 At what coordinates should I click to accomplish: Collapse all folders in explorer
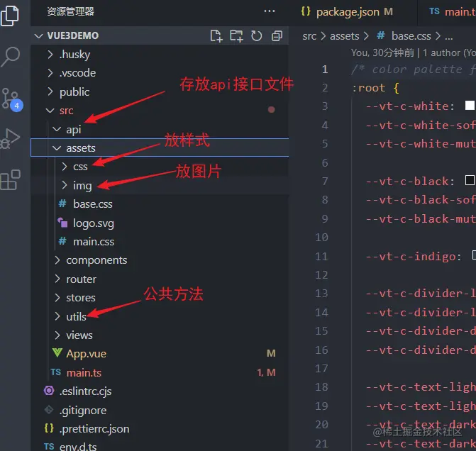(x=277, y=36)
